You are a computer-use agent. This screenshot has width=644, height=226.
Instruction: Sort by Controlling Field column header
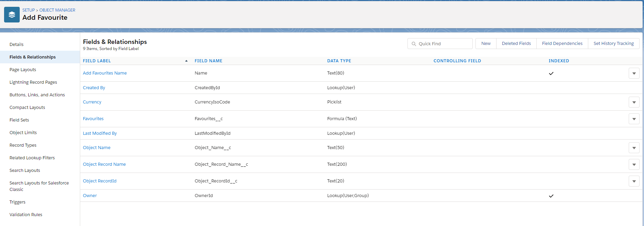pyautogui.click(x=457, y=61)
